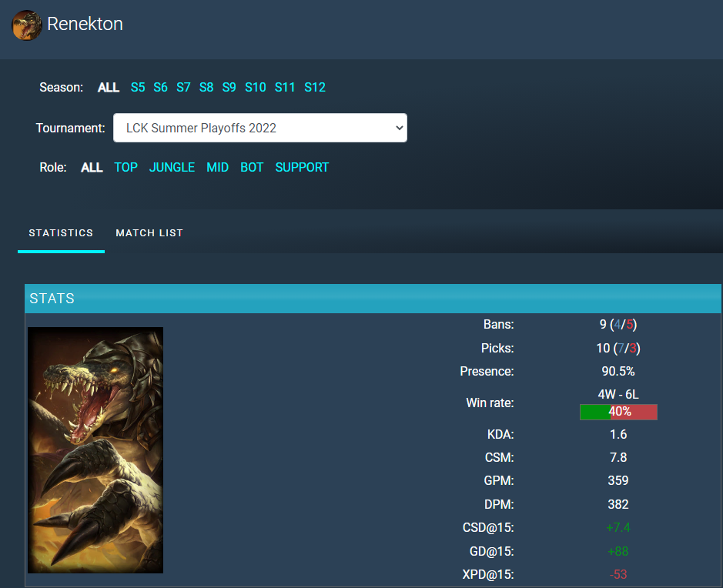Filter stats by season S10

tap(256, 87)
